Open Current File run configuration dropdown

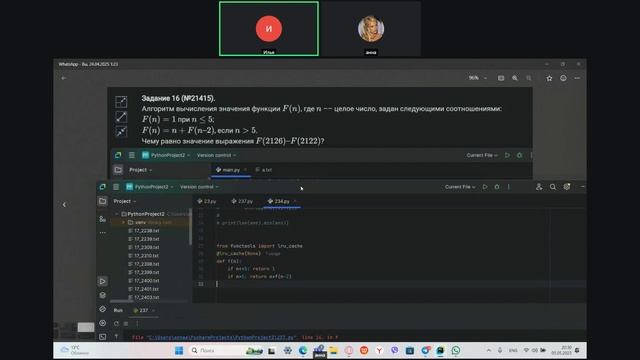pyautogui.click(x=460, y=187)
